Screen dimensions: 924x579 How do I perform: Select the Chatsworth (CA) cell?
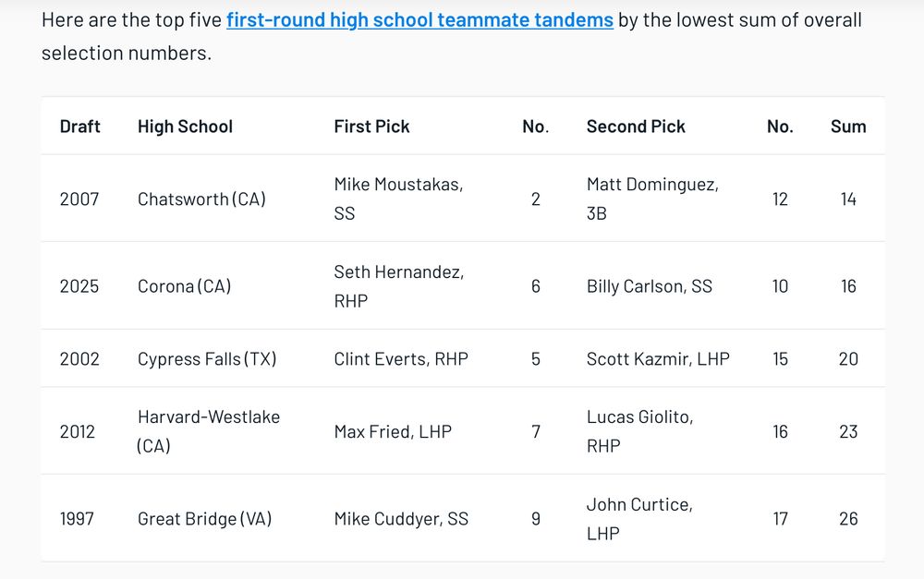coord(201,199)
